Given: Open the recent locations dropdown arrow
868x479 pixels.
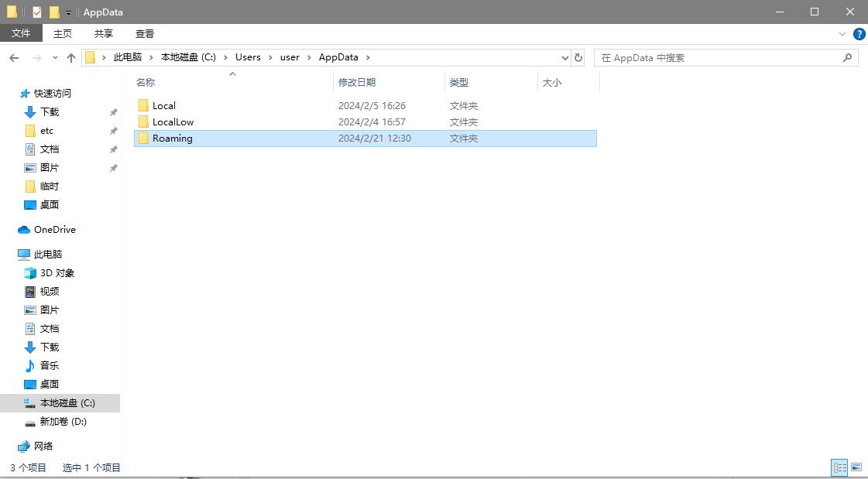Looking at the screenshot, I should tap(55, 58).
